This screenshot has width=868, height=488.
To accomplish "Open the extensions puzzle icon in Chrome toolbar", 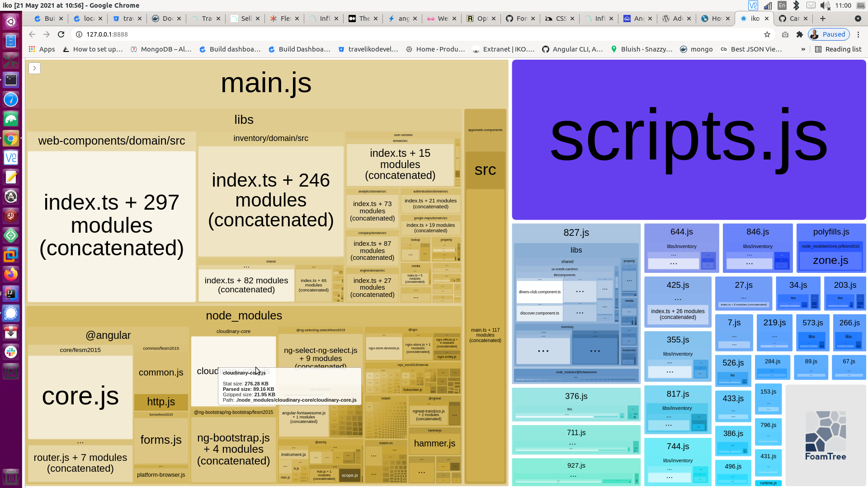I will 800,34.
